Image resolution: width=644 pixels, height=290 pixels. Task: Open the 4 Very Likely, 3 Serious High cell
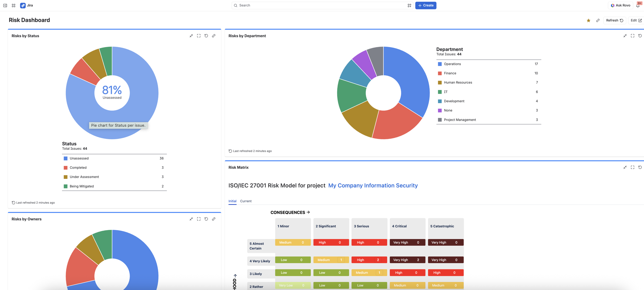(369, 260)
